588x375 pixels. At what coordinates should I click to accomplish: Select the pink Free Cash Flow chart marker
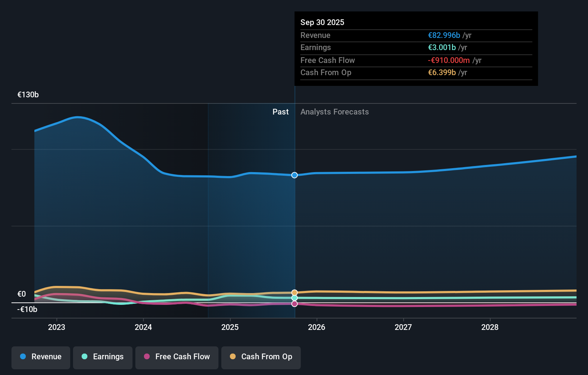[x=294, y=304]
